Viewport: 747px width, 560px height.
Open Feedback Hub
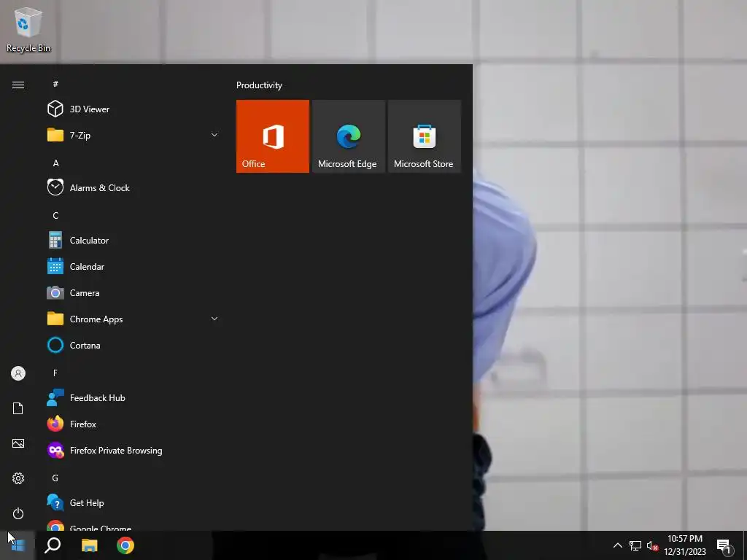click(x=133, y=397)
